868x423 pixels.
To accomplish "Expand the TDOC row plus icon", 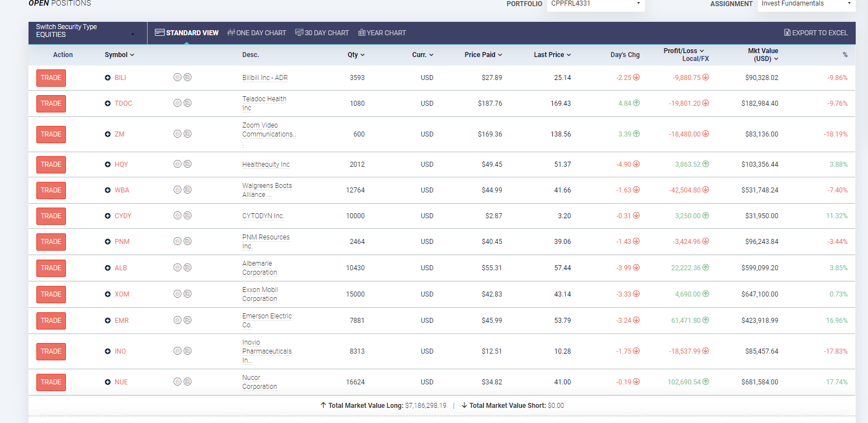I will point(108,104).
